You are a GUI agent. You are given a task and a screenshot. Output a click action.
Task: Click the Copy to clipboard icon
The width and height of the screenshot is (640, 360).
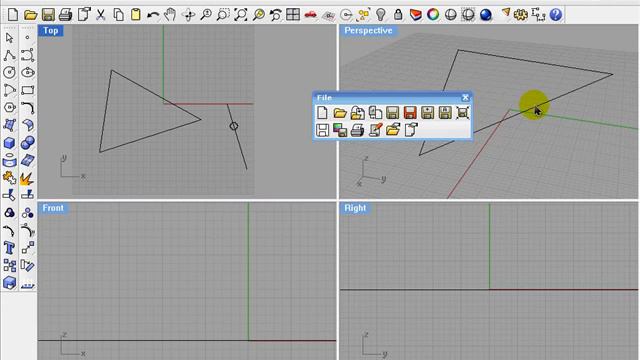[x=118, y=15]
